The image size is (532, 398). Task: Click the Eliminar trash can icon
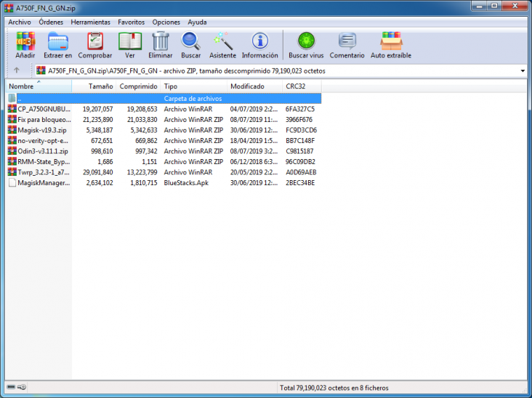tap(161, 41)
